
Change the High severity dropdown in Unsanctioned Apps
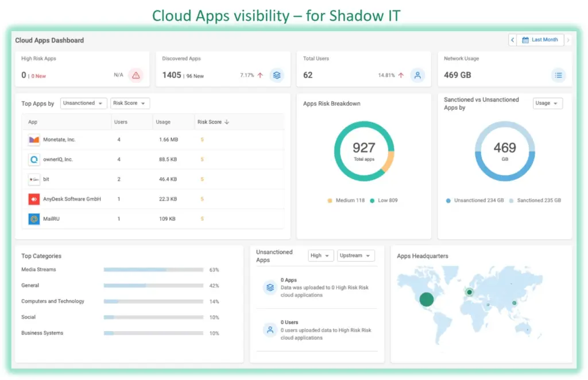320,255
